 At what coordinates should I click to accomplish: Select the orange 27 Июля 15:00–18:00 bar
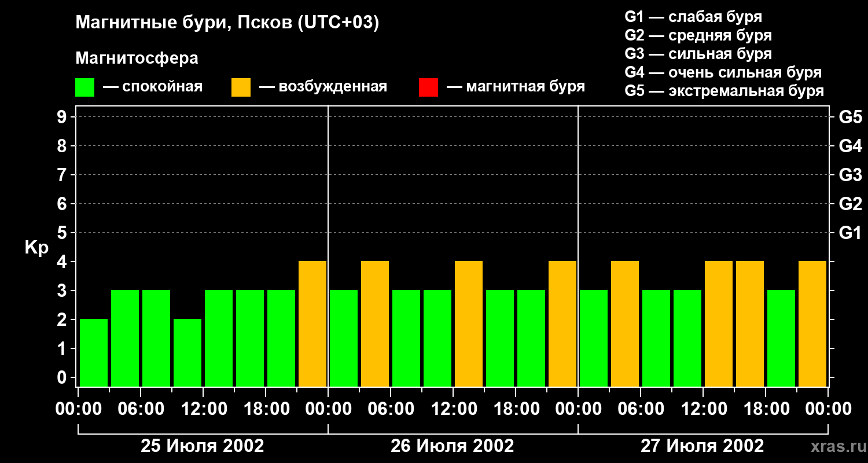point(750,324)
